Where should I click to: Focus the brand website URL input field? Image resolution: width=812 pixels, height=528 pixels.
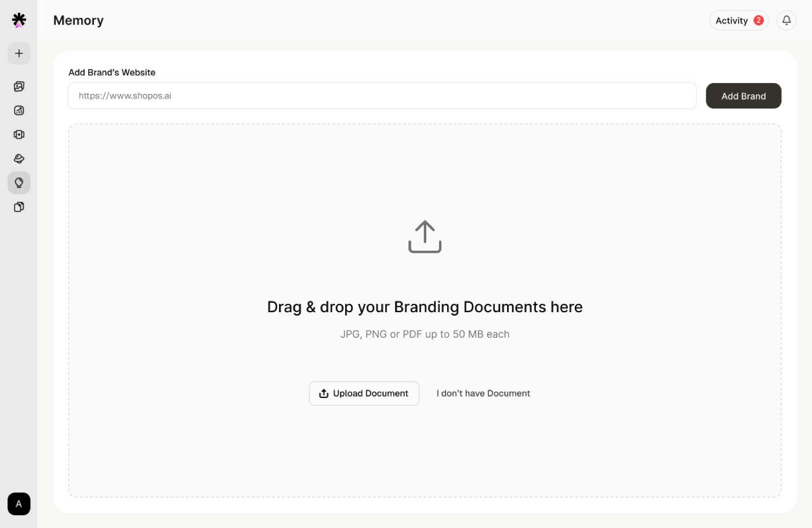pyautogui.click(x=382, y=96)
